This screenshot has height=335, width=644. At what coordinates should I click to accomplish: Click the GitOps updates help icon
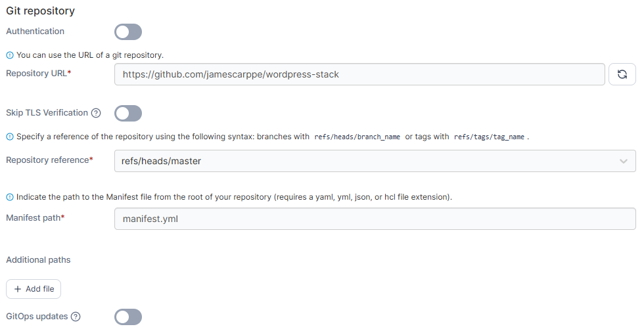click(x=76, y=317)
